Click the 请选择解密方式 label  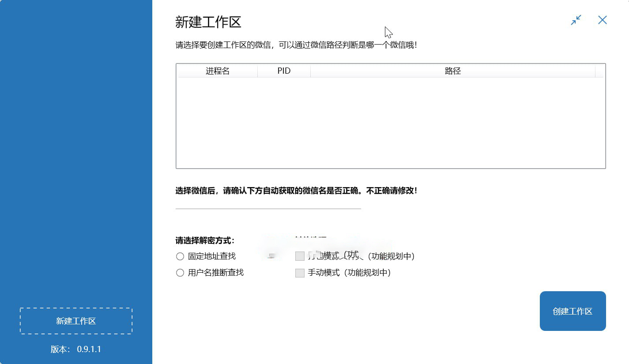pyautogui.click(x=205, y=240)
